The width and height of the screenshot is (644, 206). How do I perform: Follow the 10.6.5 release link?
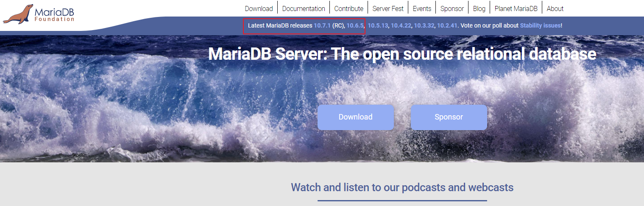[355, 25]
